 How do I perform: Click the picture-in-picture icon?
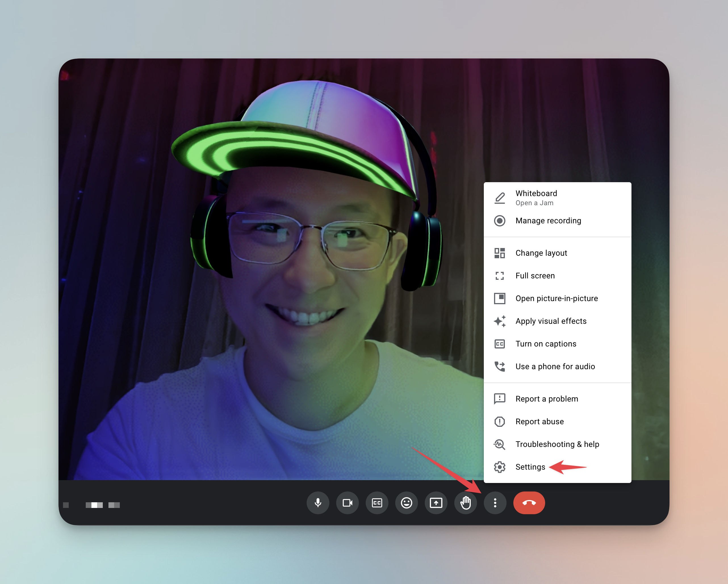(x=500, y=298)
